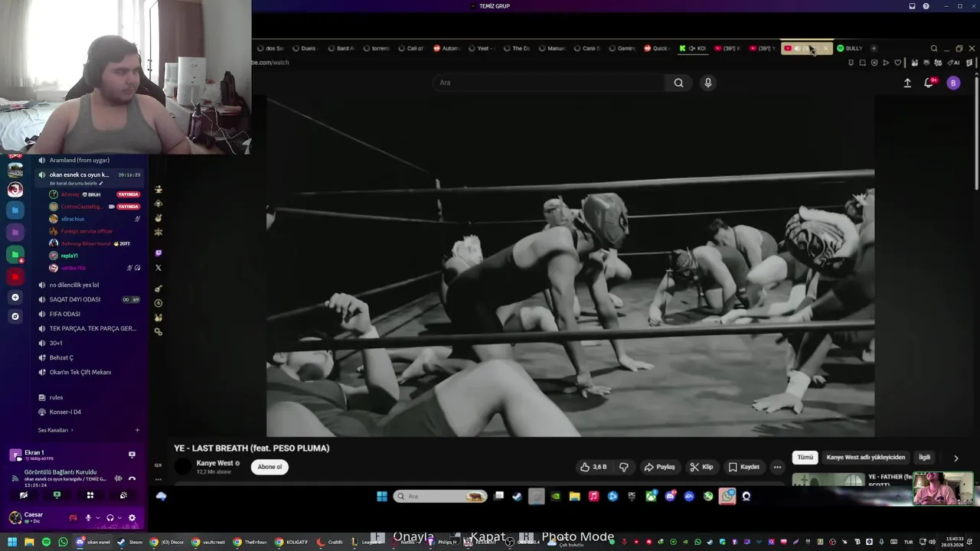
Task: Select the Tümü filter chip
Action: [805, 457]
